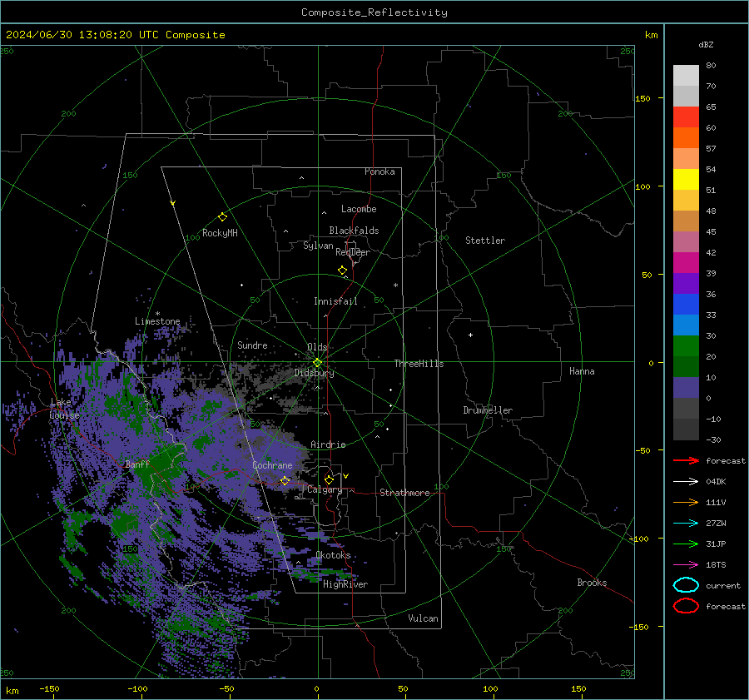
Task: Click the green 31JP arrow icon
Action: pyautogui.click(x=686, y=544)
